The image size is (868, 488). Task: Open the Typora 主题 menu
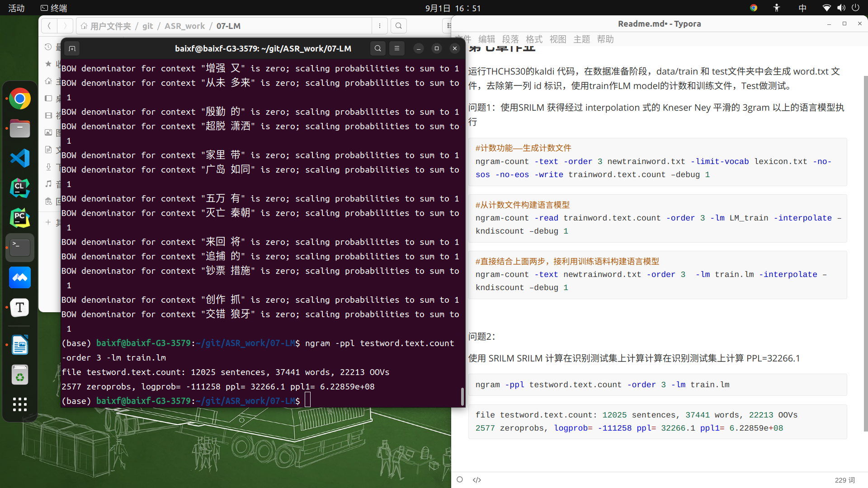click(582, 39)
